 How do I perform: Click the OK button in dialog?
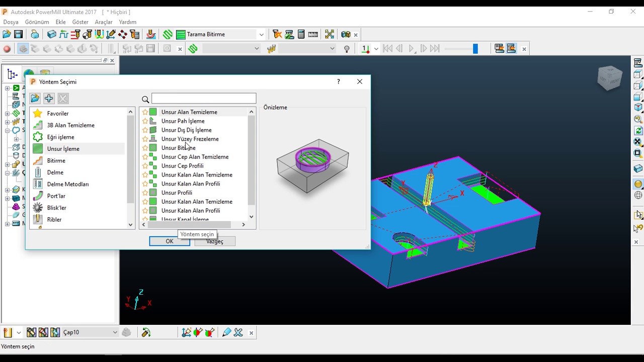point(170,241)
